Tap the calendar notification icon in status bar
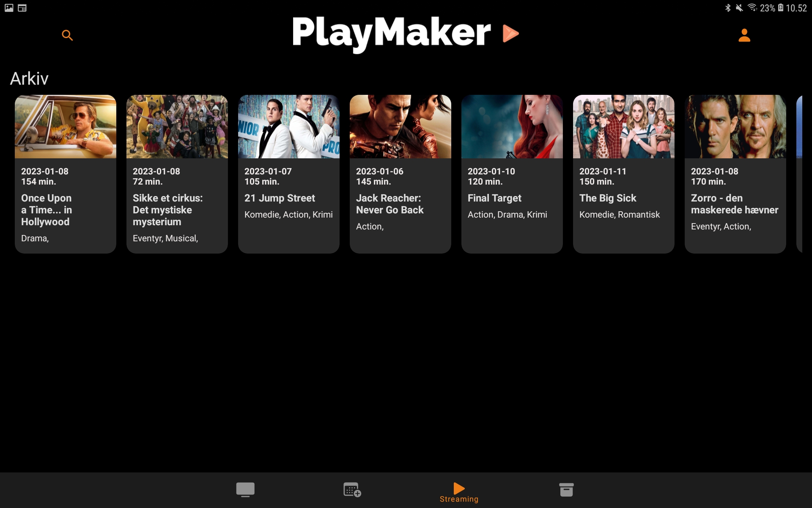 22,8
